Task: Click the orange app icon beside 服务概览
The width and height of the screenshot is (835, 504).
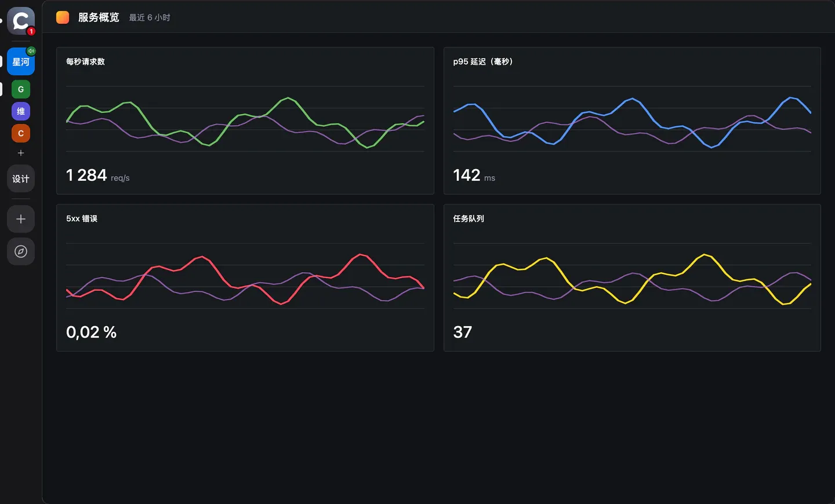Action: (63, 17)
